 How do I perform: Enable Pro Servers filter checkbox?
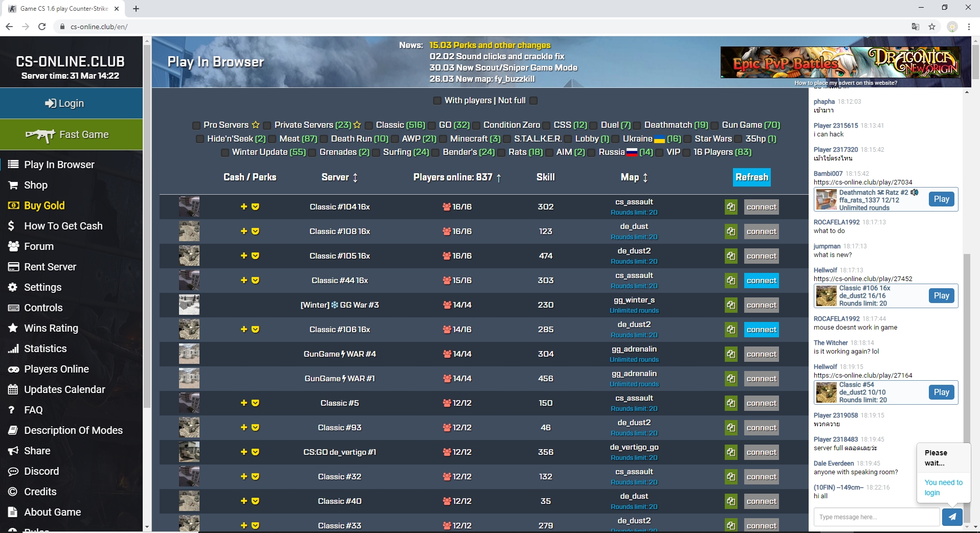pyautogui.click(x=196, y=125)
